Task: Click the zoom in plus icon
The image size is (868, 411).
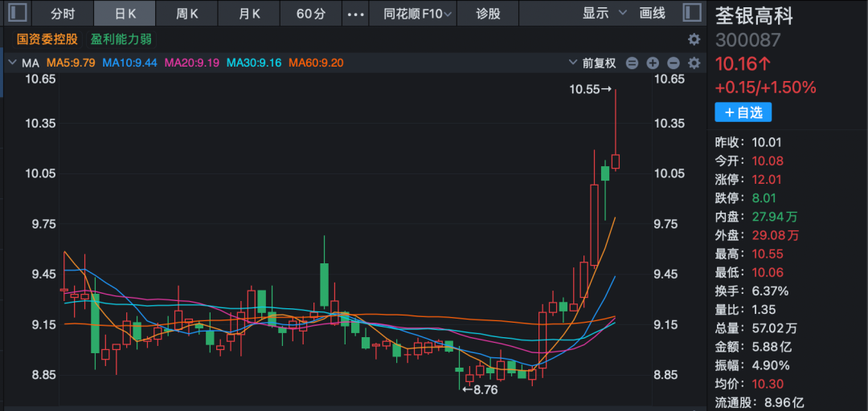Action: point(653,63)
